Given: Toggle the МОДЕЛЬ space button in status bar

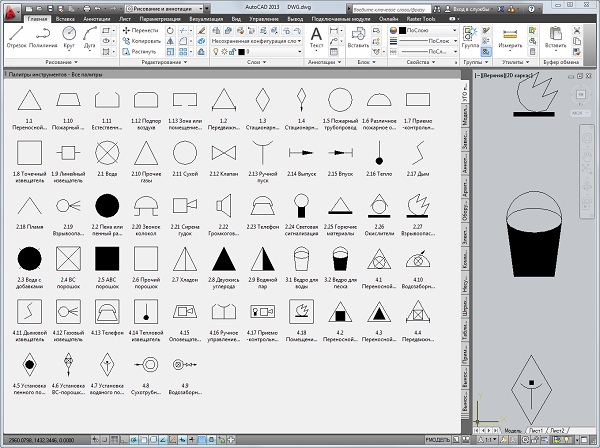Looking at the screenshot, I should 439,440.
